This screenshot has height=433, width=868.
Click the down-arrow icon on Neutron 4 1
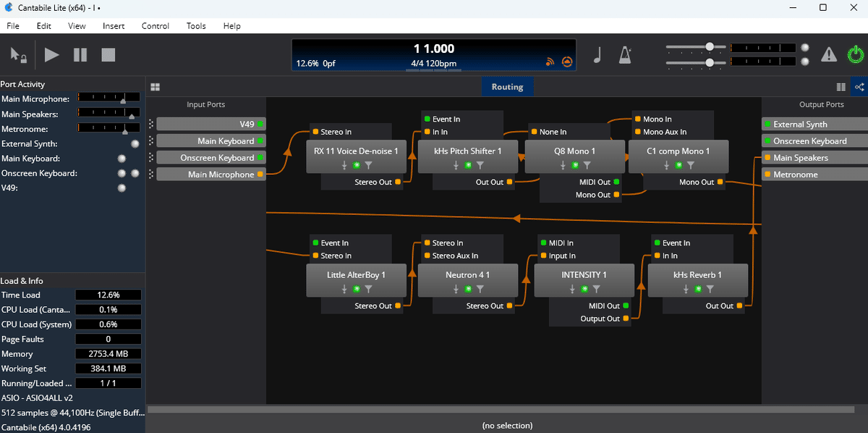tap(456, 289)
